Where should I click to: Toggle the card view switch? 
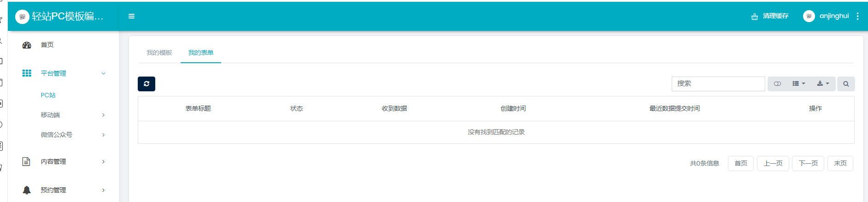[777, 84]
